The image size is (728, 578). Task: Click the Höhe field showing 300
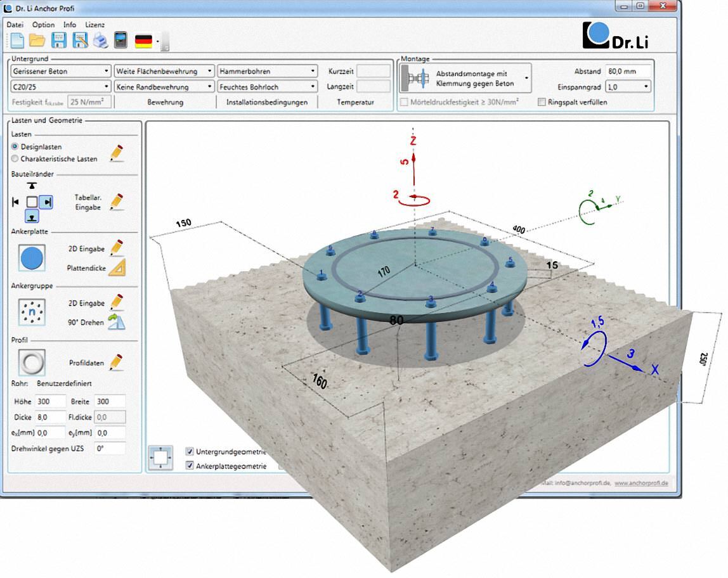[50, 401]
